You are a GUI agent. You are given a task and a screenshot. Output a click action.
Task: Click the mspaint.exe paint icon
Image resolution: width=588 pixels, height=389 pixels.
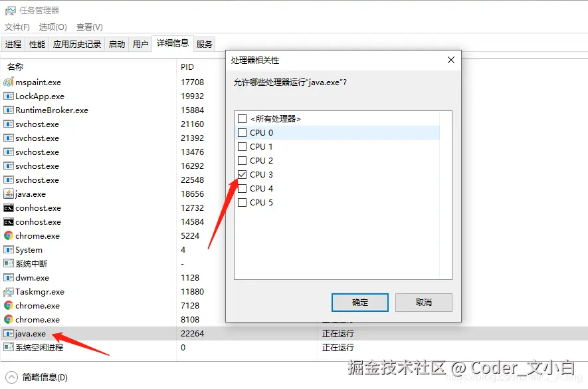tap(9, 82)
